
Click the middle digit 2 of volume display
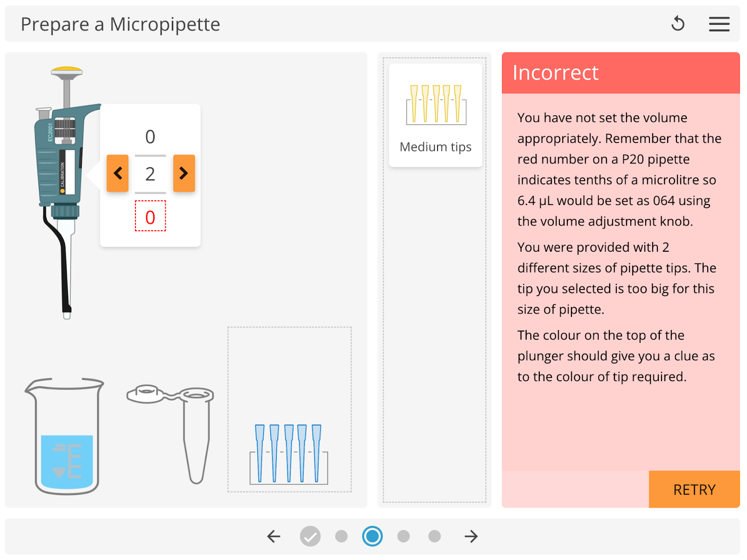(150, 174)
